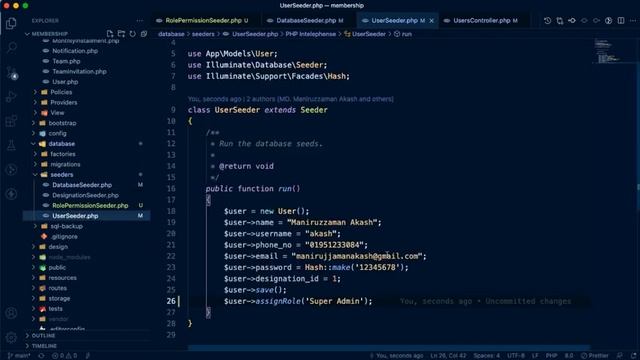Refresh the Explorer file tree

[133, 34]
